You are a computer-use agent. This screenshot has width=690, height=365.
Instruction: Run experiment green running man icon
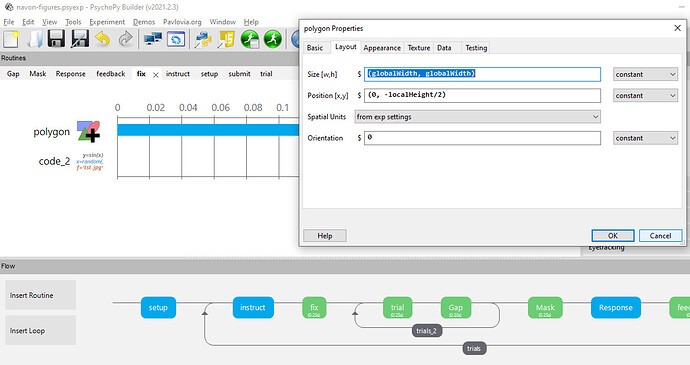click(x=272, y=39)
